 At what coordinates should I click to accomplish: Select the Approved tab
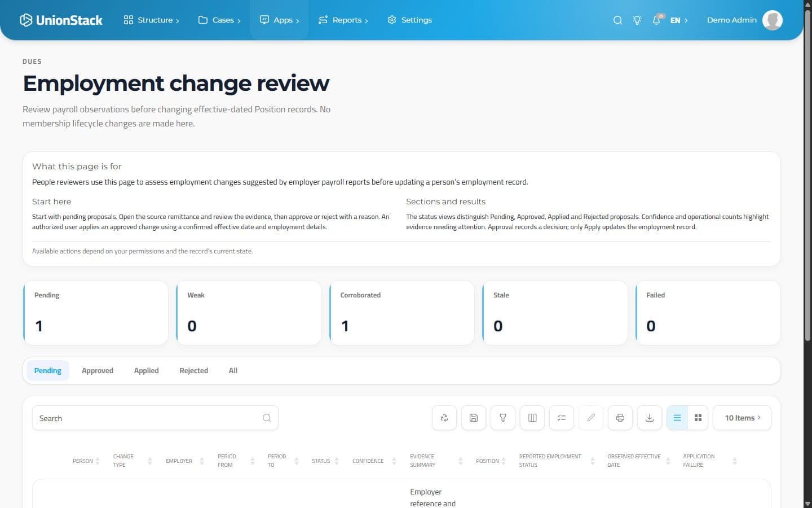[98, 370]
